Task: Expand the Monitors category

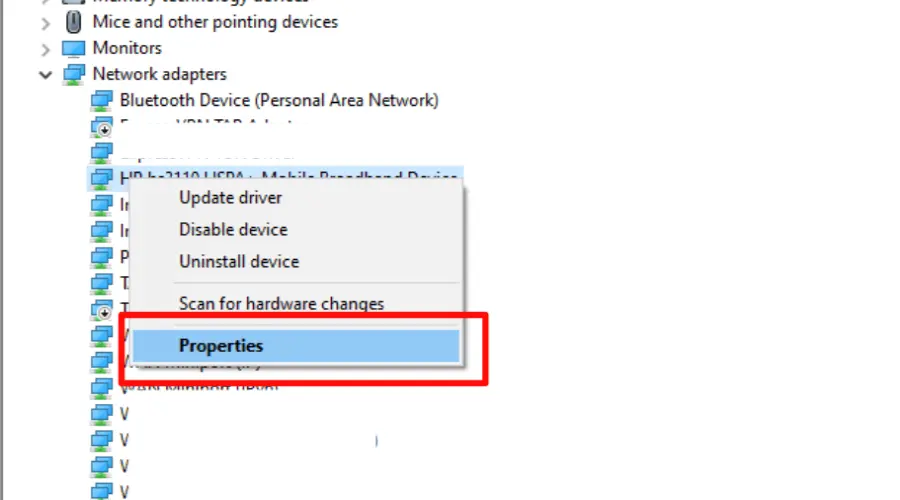Action: [45, 49]
